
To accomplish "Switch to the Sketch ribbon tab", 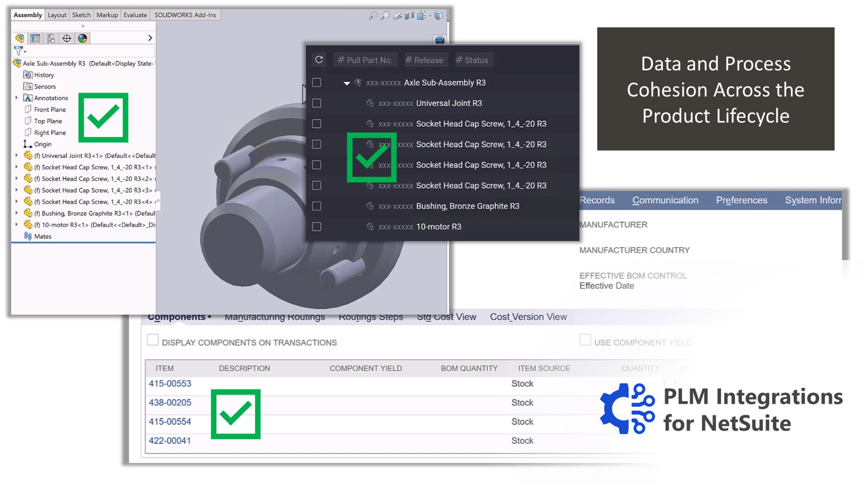I will tap(81, 15).
